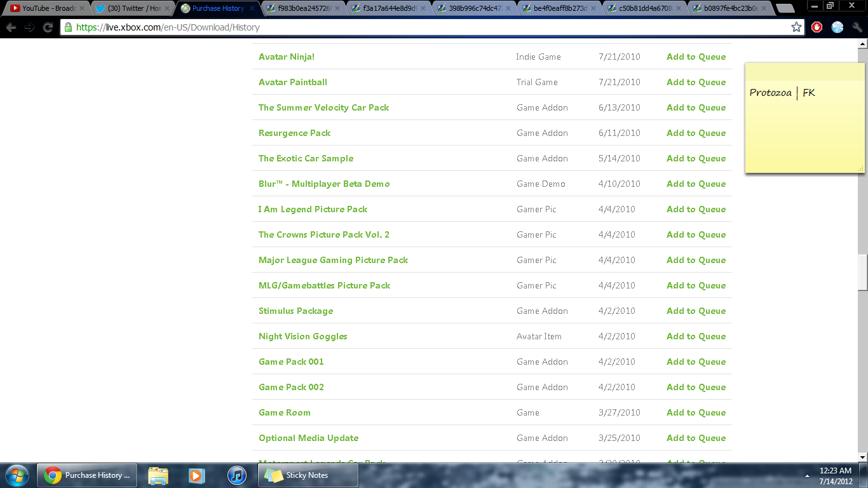Open the Game Pack 002 link

coord(291,387)
